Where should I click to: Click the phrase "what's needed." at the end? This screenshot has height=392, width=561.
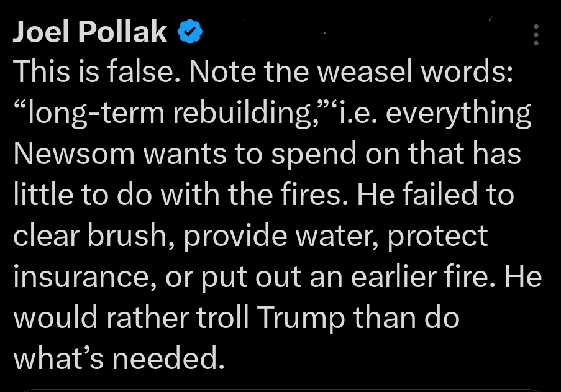click(118, 358)
